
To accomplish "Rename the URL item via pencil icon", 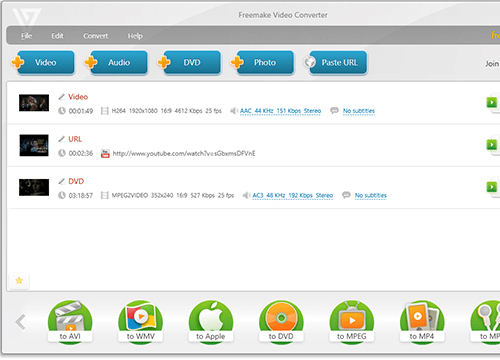I will click(62, 139).
